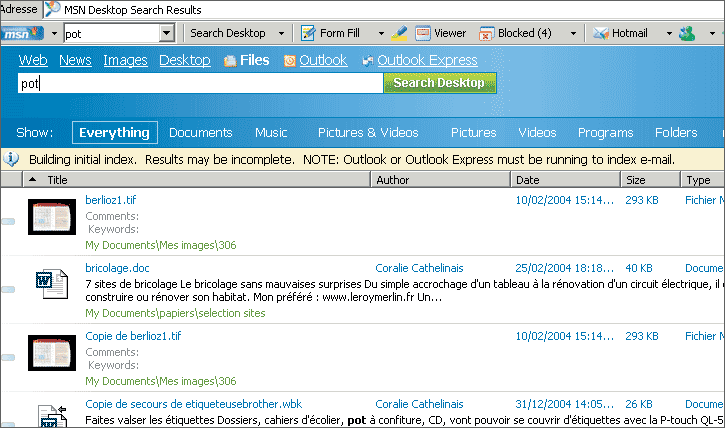Click the row marker beside Copie de berlioz1.tif
Image resolution: width=725 pixels, height=428 pixels.
pyautogui.click(x=8, y=357)
